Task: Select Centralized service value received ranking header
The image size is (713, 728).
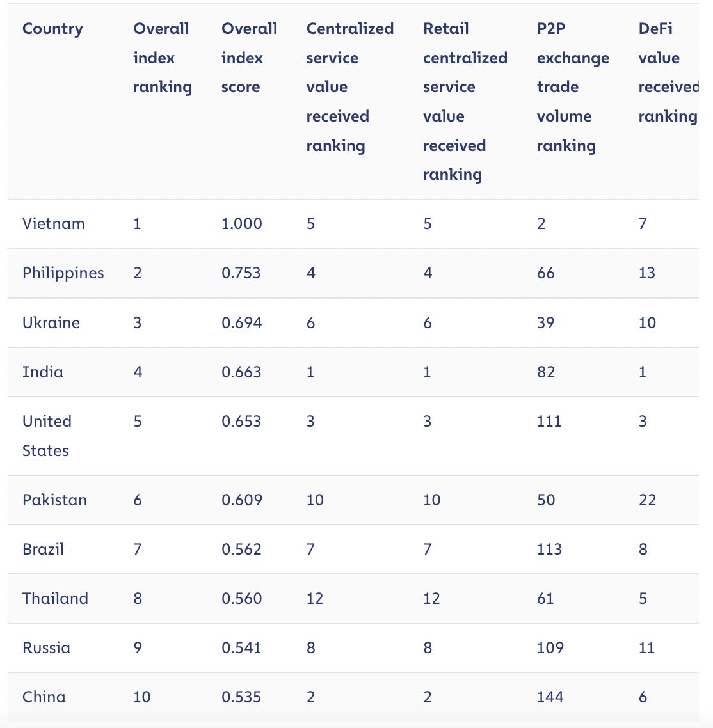Action: click(x=349, y=87)
